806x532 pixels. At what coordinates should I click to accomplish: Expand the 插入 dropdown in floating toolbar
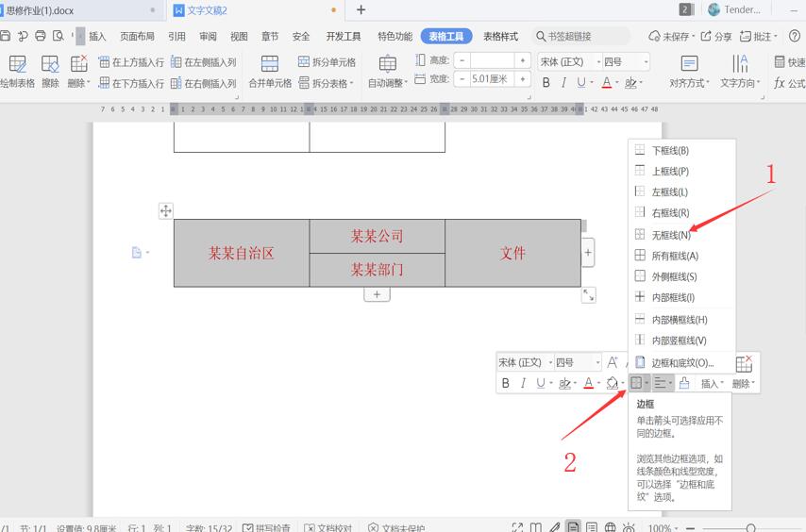click(713, 383)
